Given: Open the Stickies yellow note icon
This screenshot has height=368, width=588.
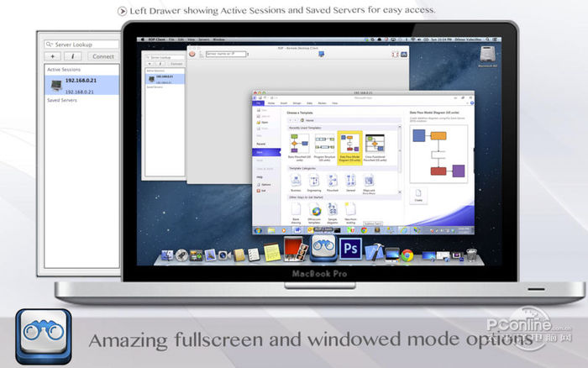Looking at the screenshot, I should click(272, 253).
